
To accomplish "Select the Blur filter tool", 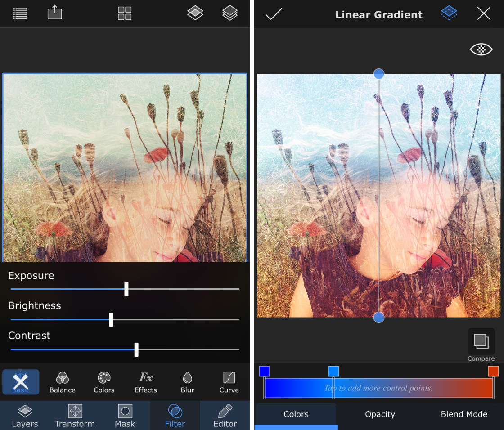I will tap(187, 382).
